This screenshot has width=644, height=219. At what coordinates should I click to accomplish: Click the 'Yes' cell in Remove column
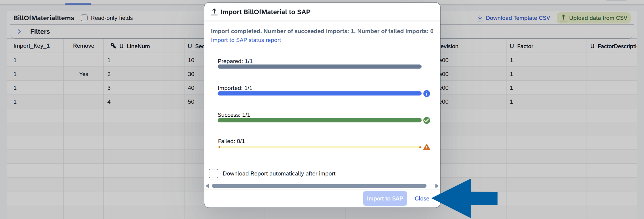pyautogui.click(x=84, y=74)
